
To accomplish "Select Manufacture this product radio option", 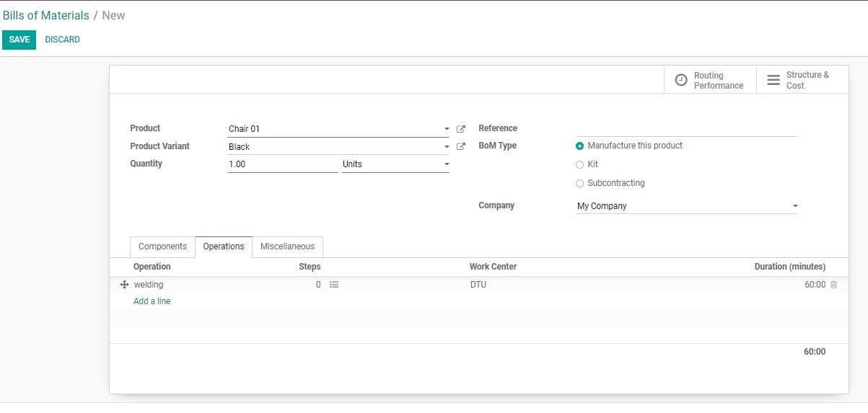I will pyautogui.click(x=580, y=146).
